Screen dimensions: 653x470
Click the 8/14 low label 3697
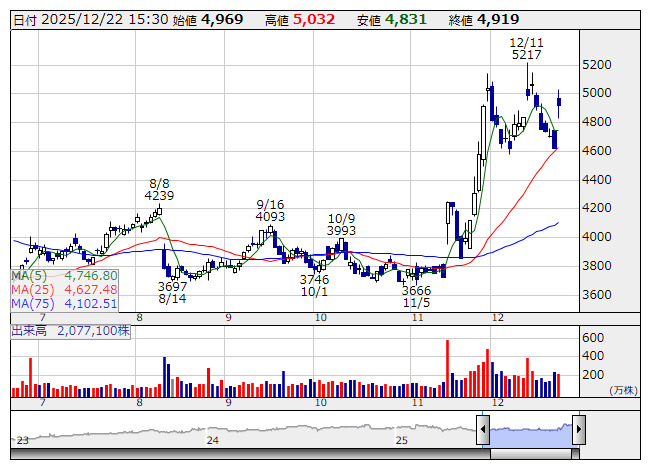[x=172, y=286]
